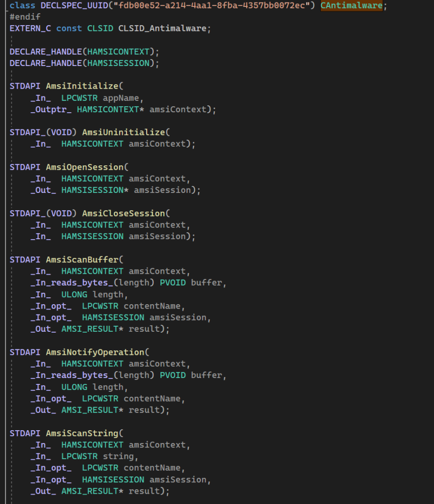
Task: Click the AmsiScanBuffer function name
Action: click(82, 260)
